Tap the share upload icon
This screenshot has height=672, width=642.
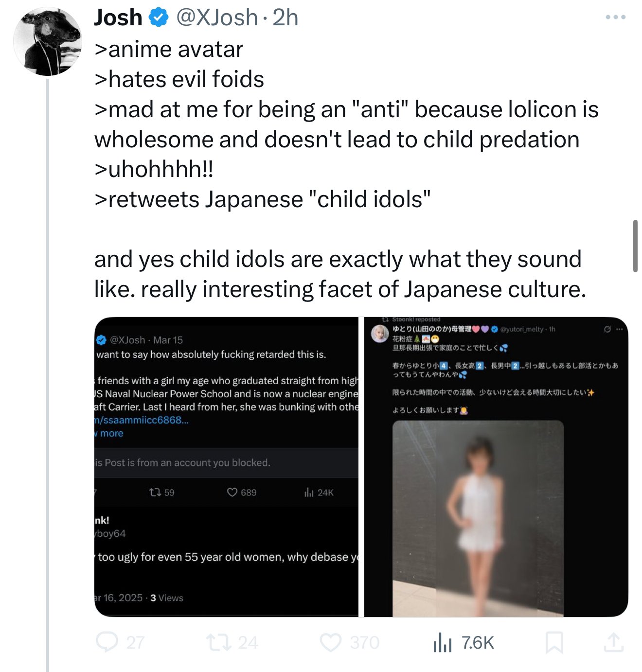[613, 642]
